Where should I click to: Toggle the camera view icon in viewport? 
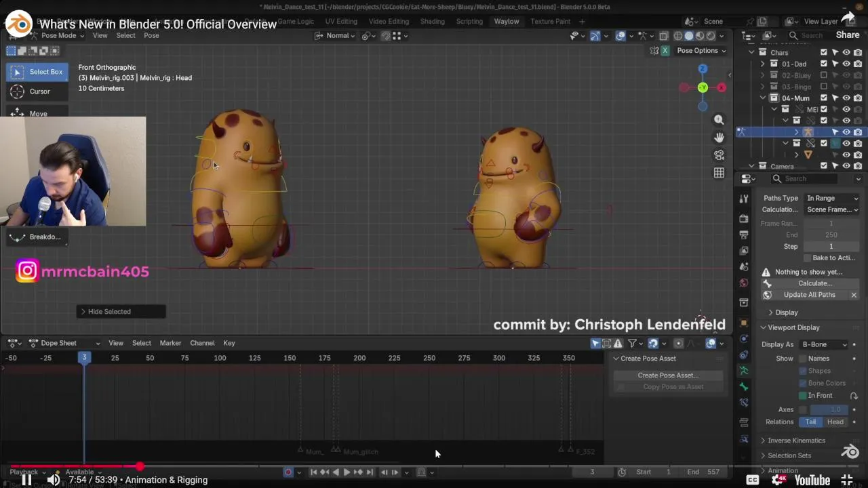point(719,155)
